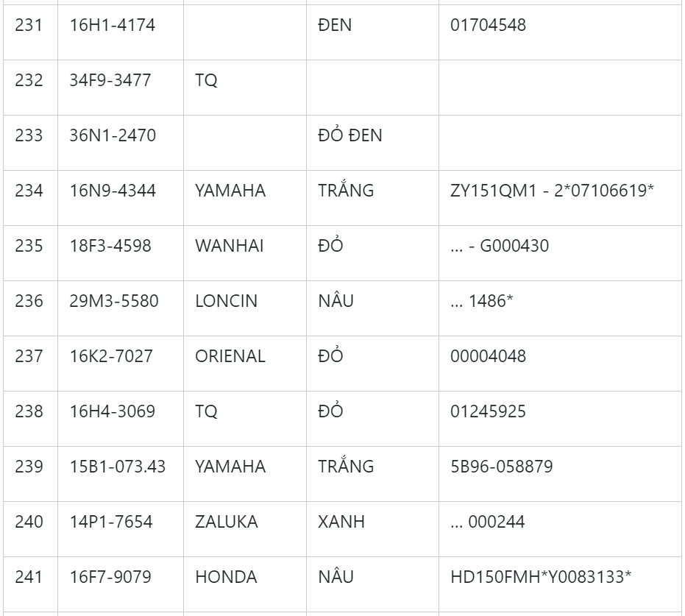Select the HD150FMH*Y0083133* engine number
Viewport: 685px width, 616px height.
pos(541,577)
